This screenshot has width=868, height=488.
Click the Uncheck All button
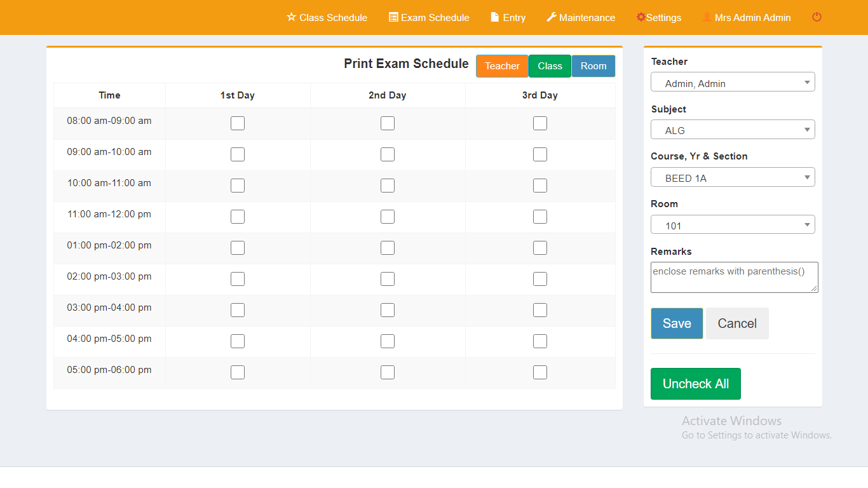pyautogui.click(x=696, y=384)
